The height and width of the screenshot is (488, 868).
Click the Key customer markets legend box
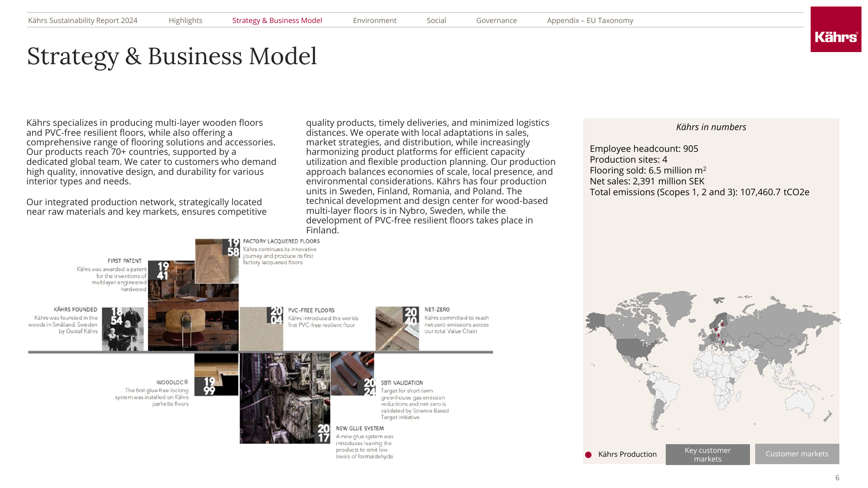tap(707, 454)
